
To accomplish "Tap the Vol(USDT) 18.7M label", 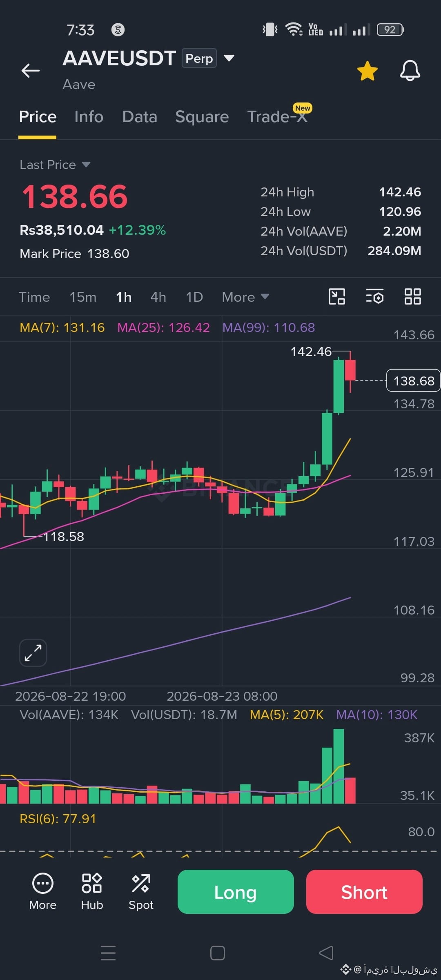I will click(184, 715).
